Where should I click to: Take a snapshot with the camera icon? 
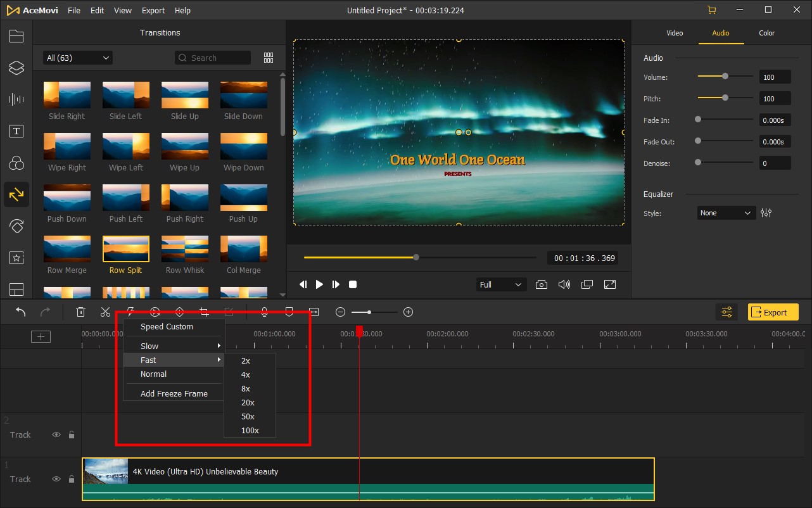[541, 285]
